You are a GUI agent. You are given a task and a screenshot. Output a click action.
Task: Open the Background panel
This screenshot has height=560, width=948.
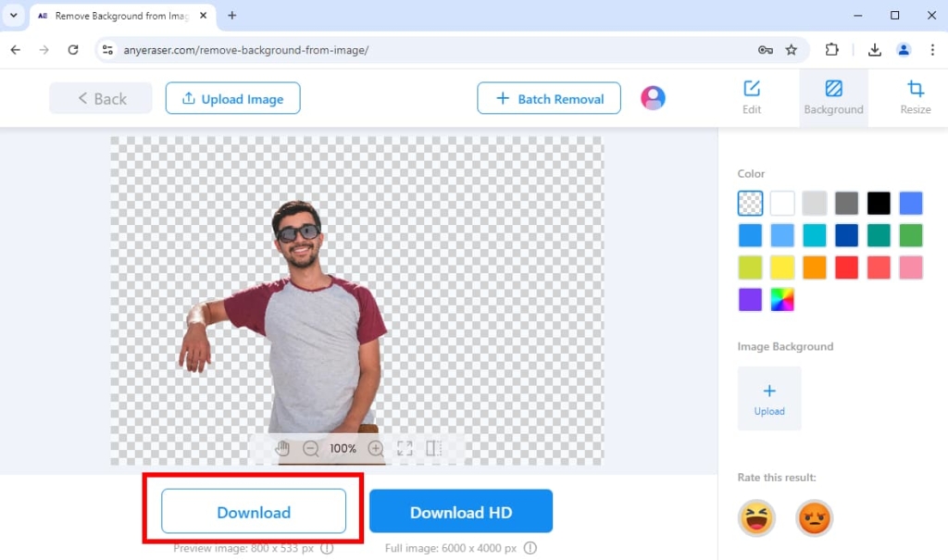point(832,97)
